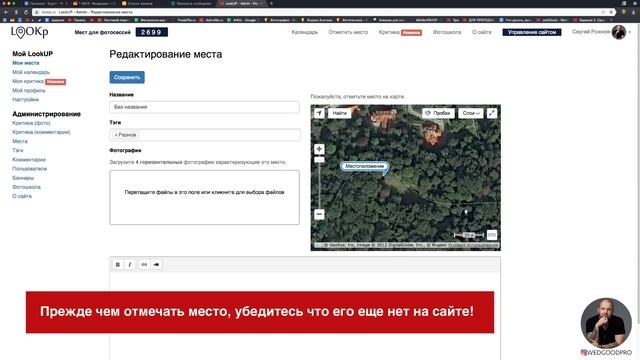Click the map geolocation arrow button
Viewport: 640px width, 360px height.
(319, 113)
